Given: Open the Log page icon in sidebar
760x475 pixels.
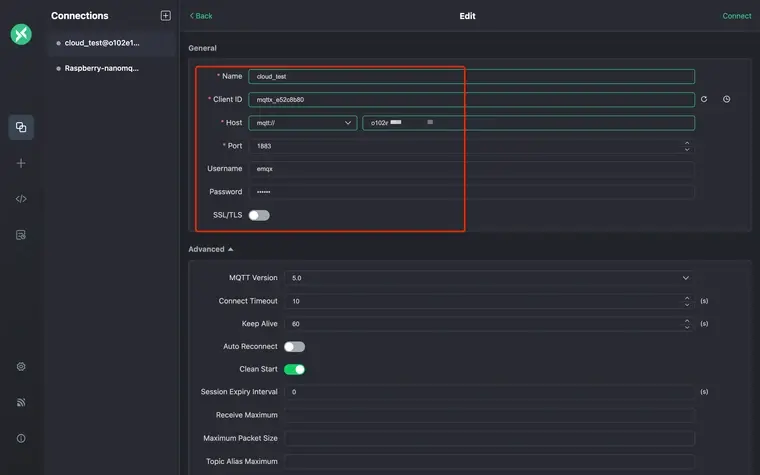Looking at the screenshot, I should click(x=21, y=235).
